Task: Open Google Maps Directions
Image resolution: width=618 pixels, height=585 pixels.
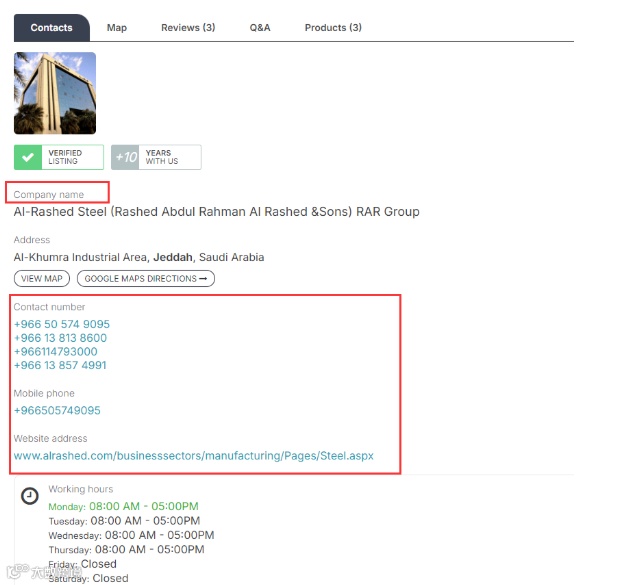Action: [146, 279]
